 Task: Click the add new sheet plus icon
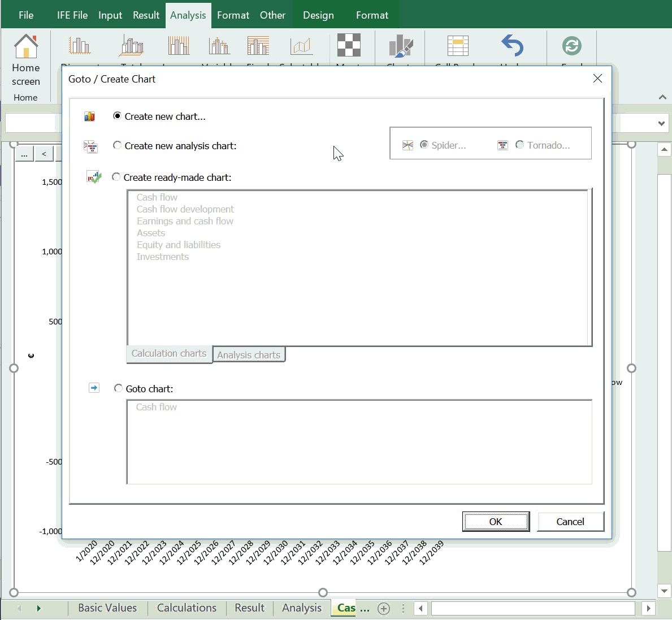(384, 609)
